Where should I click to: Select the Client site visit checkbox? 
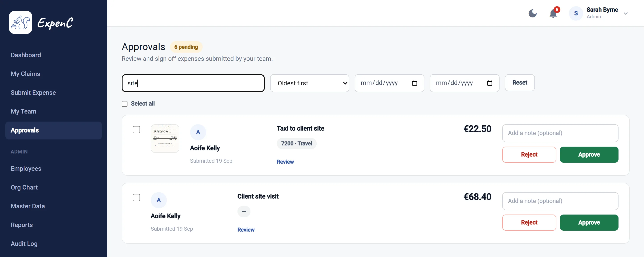pos(136,198)
